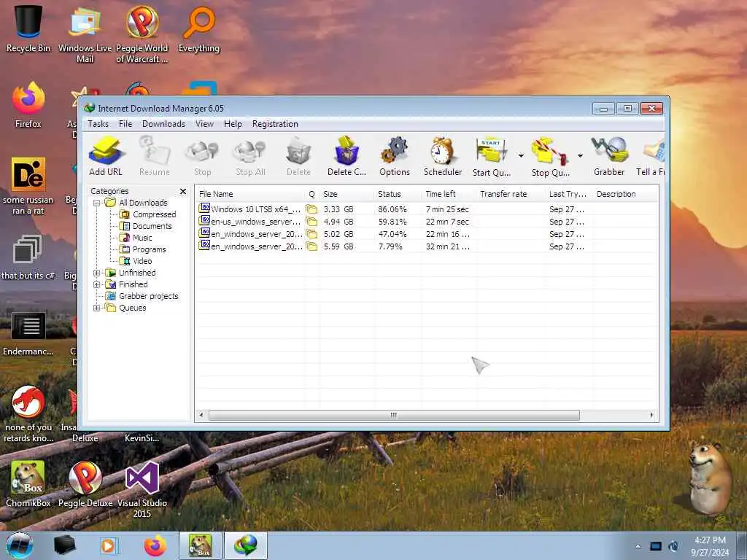Click the Delete Completed toolbar icon
The width and height of the screenshot is (747, 560).
click(x=347, y=156)
